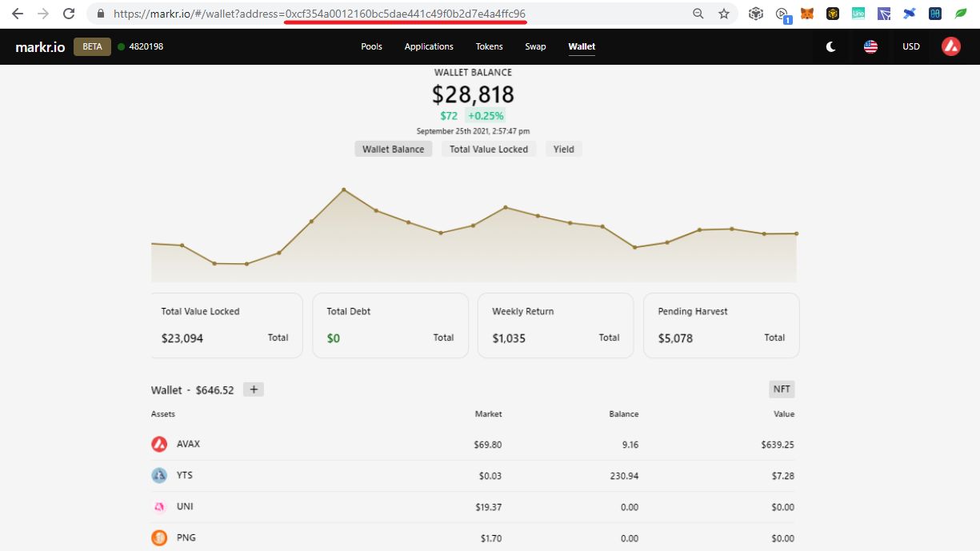Image resolution: width=980 pixels, height=551 pixels.
Task: Select the Total Value Locked chart view
Action: [489, 149]
